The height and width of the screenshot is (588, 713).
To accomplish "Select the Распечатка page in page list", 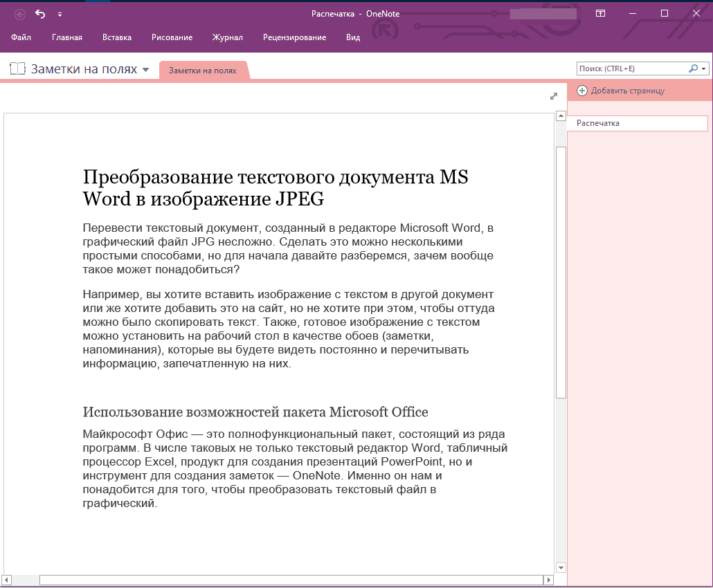I will point(638,123).
